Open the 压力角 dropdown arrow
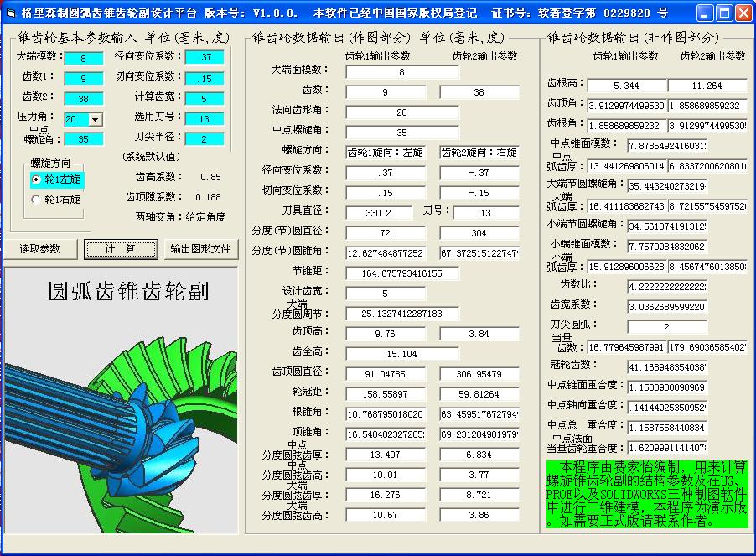The image size is (756, 556). pos(96,119)
